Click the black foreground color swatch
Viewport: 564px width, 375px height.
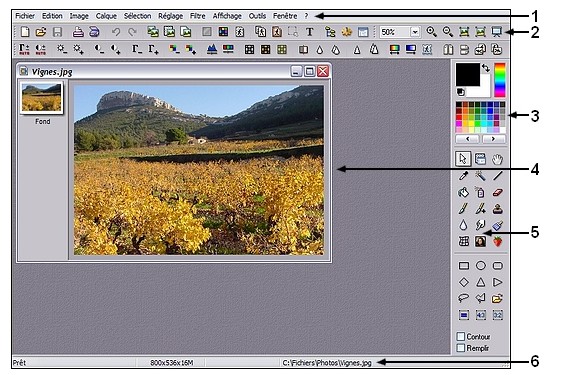(x=468, y=74)
